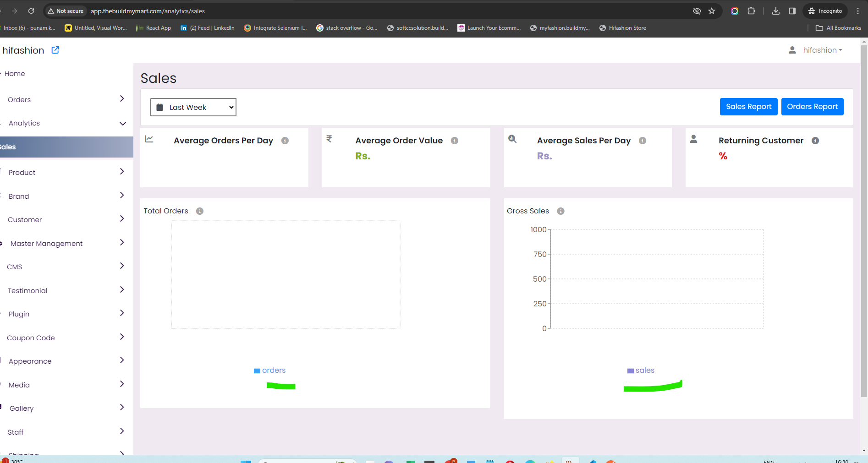The height and width of the screenshot is (463, 868).
Task: Open the All Bookmarks folder
Action: (839, 28)
